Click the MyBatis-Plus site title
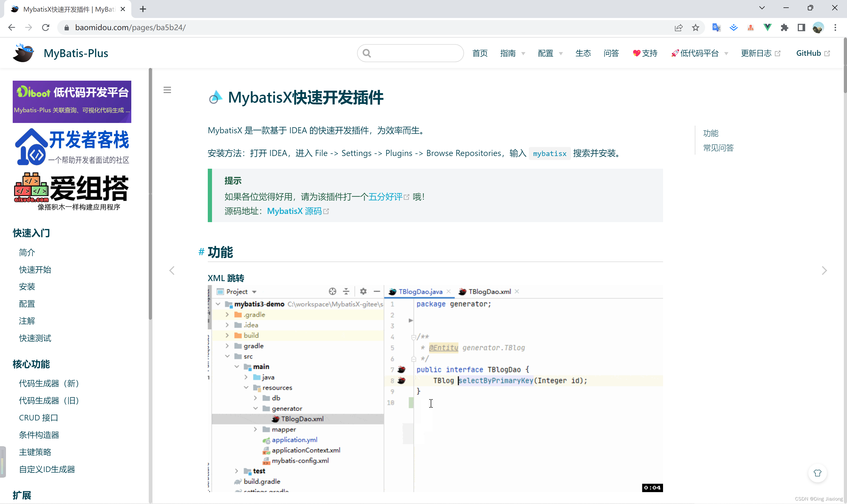This screenshot has width=847, height=504. 76,53
